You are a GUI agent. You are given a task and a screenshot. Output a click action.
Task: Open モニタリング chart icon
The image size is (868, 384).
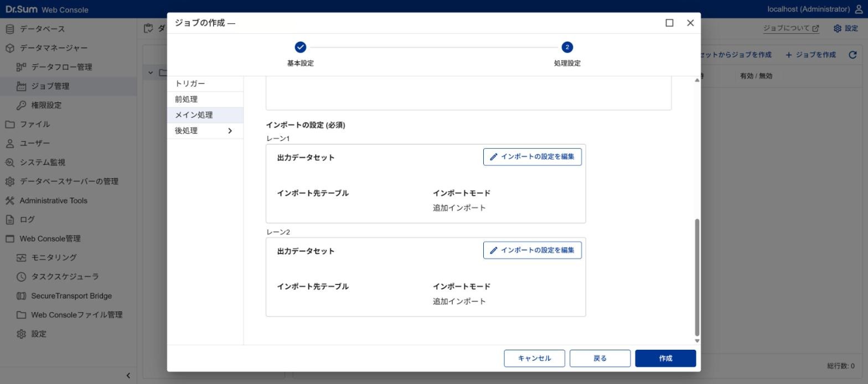pyautogui.click(x=21, y=258)
